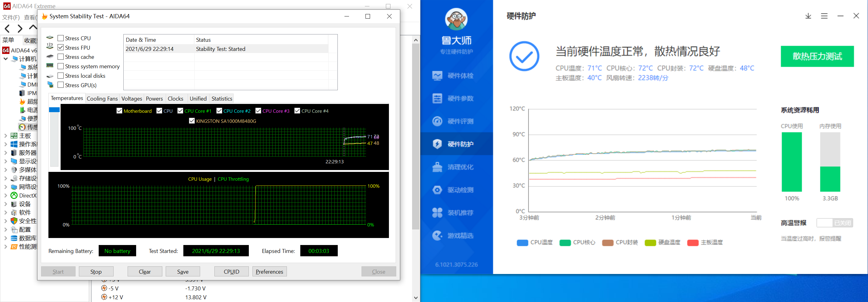Click the DirectX tree icon
This screenshot has height=302, width=868.
click(x=14, y=195)
